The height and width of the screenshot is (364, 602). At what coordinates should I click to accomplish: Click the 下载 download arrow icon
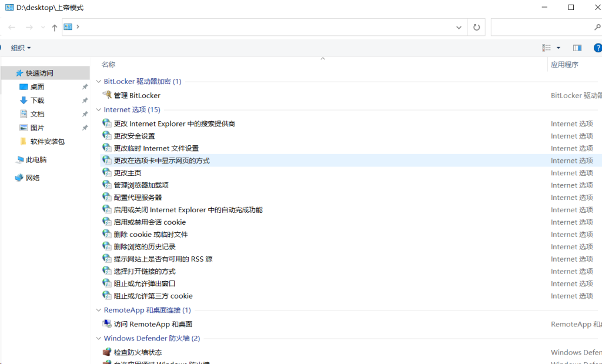24,101
